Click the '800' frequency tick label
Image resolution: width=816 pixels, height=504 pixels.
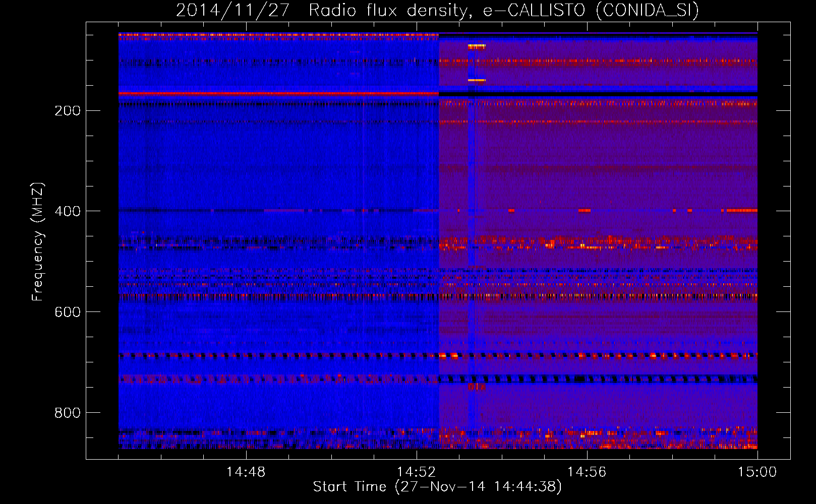pyautogui.click(x=68, y=413)
